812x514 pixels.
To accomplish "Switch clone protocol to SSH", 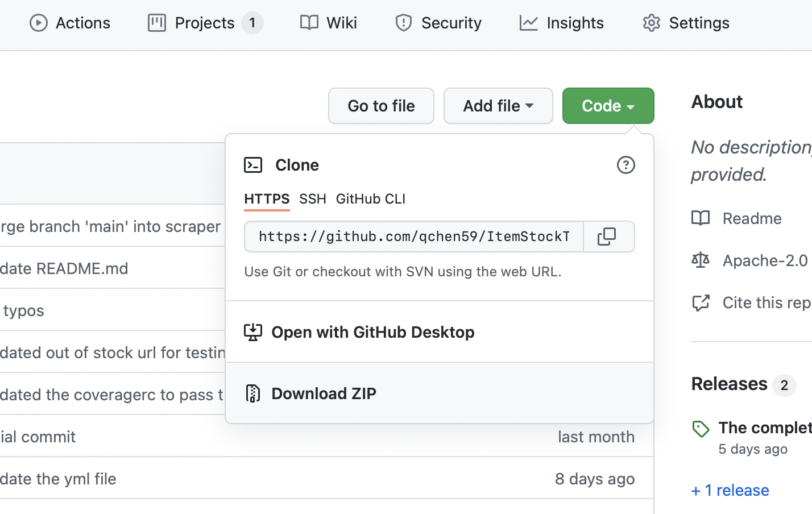I will click(x=312, y=199).
